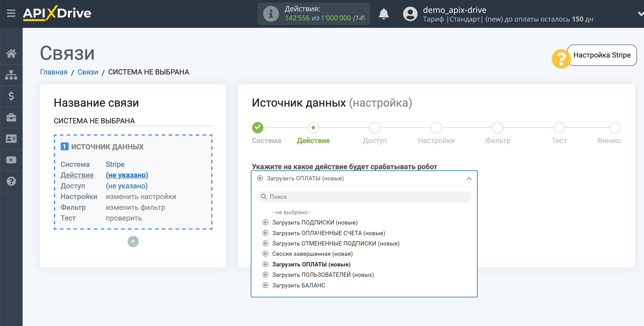
Task: Edit the connection name field
Action: point(133,121)
